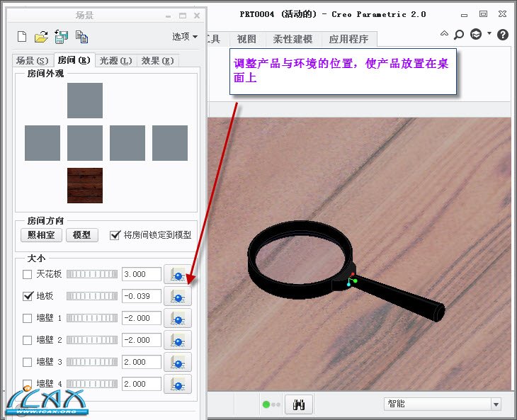Screen dimensions: 517x420
Task: Open the help question mark icon
Action: pyautogui.click(x=503, y=34)
